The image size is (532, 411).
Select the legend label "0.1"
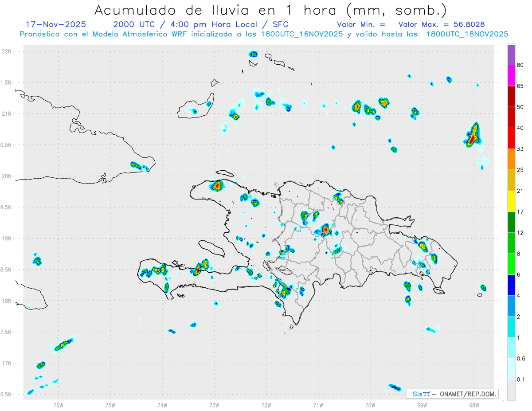coord(521,379)
